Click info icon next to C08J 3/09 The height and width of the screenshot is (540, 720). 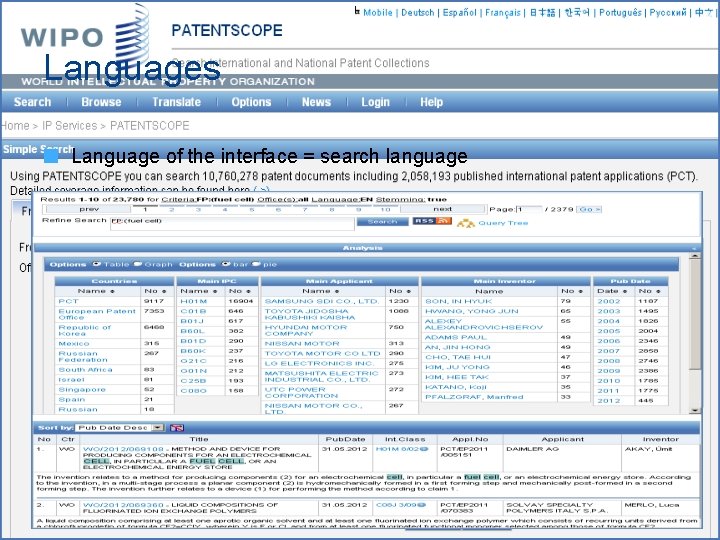pos(422,505)
